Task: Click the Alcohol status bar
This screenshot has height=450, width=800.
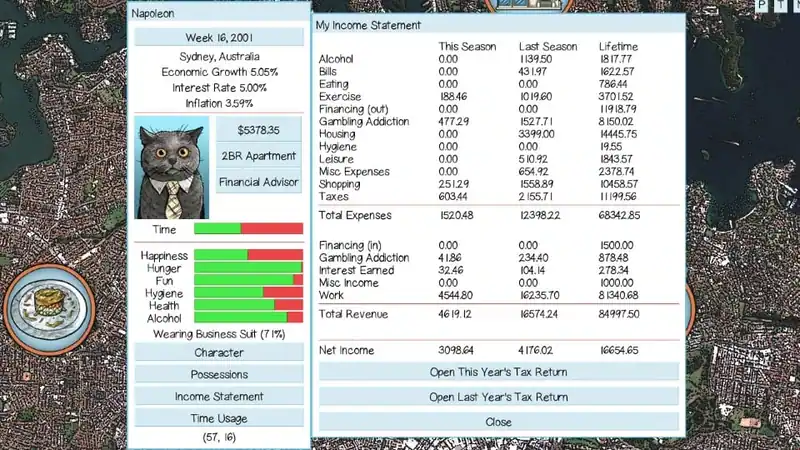Action: [248, 317]
